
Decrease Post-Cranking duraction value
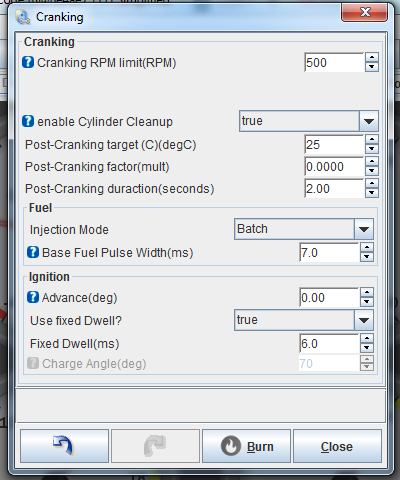coord(372,193)
